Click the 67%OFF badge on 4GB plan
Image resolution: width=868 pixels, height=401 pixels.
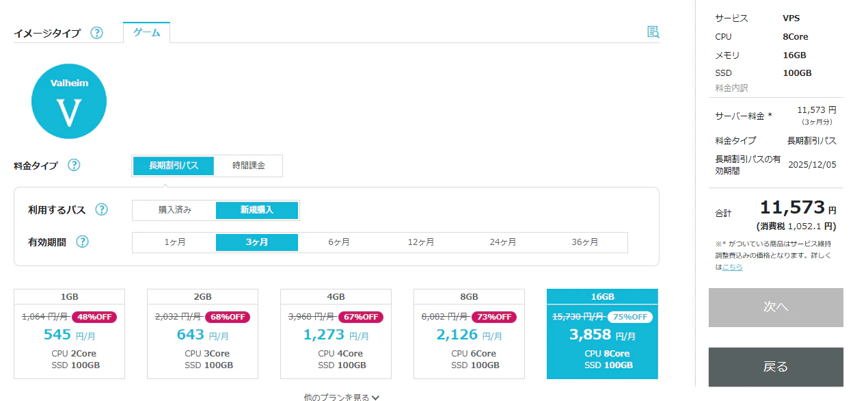pos(362,317)
